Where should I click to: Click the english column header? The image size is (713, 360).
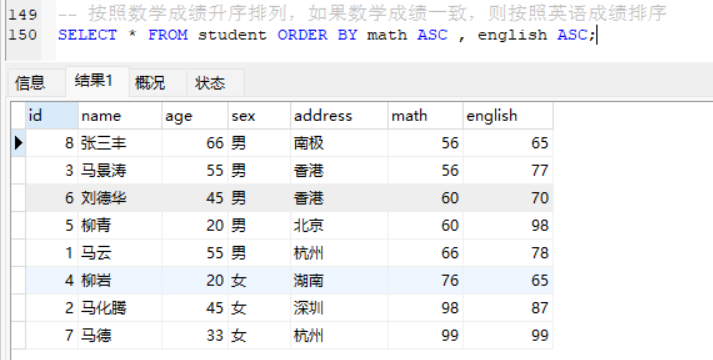pos(508,115)
